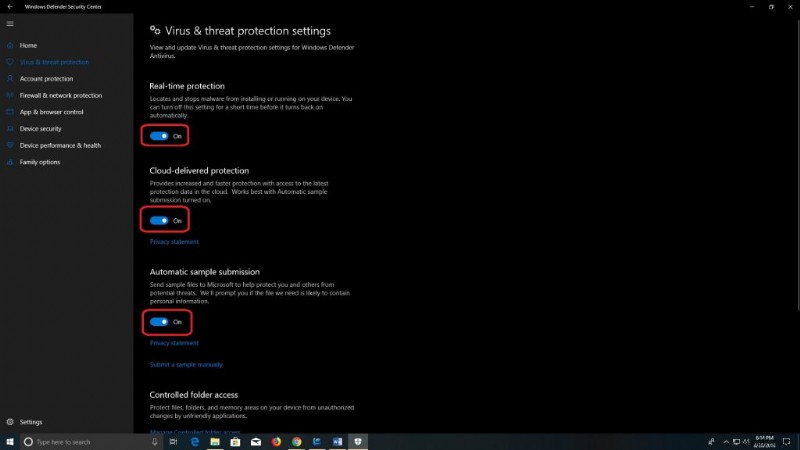Open Privacy statement under Automatic sample submission
800x450 pixels.
[174, 343]
